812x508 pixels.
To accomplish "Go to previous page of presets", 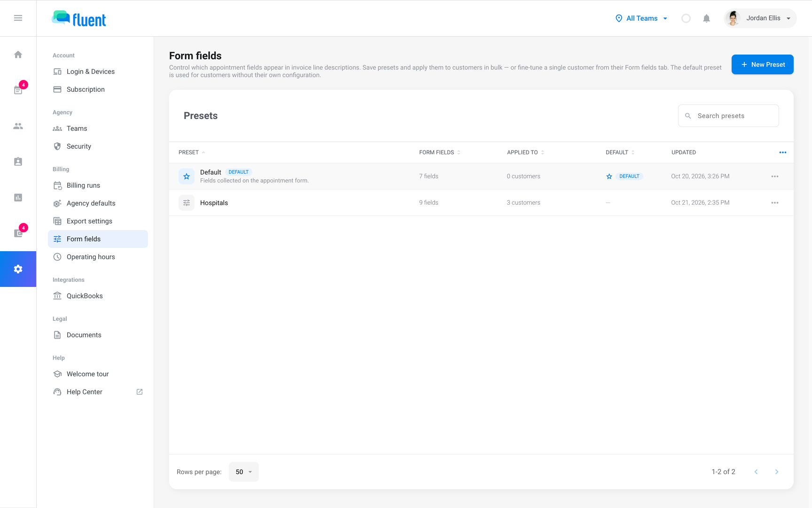I will tap(756, 472).
